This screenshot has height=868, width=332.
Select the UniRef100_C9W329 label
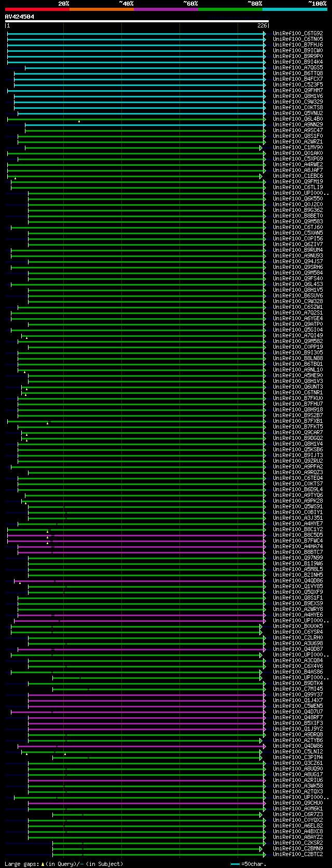coord(298,102)
